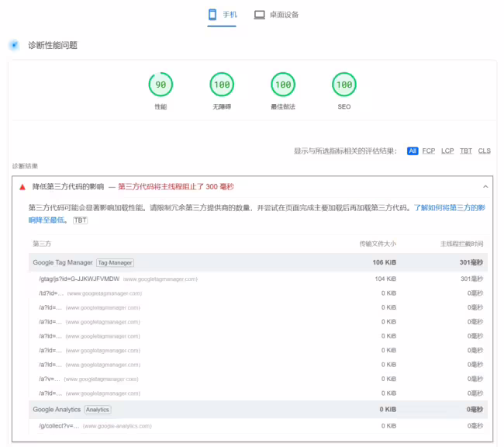Filter audits by LCP metric

click(447, 151)
